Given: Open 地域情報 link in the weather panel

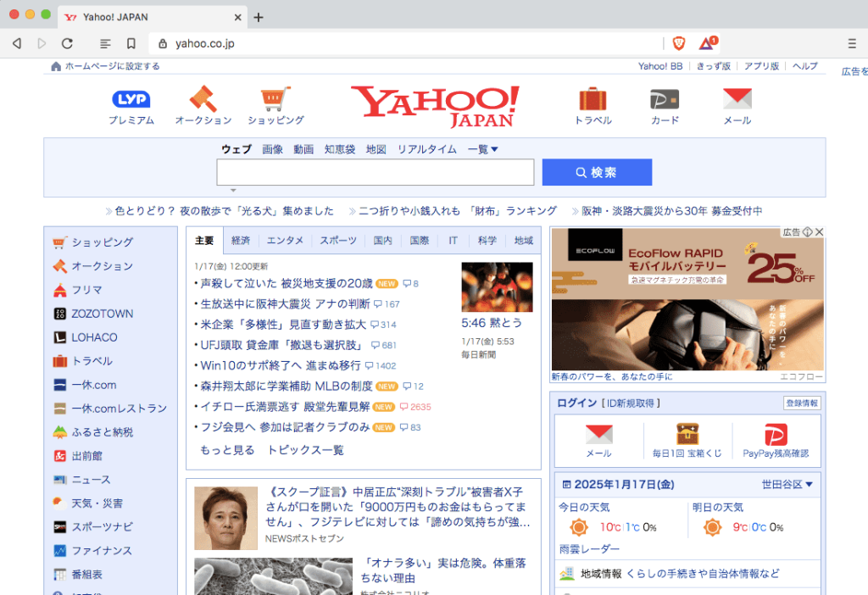Looking at the screenshot, I should (601, 574).
